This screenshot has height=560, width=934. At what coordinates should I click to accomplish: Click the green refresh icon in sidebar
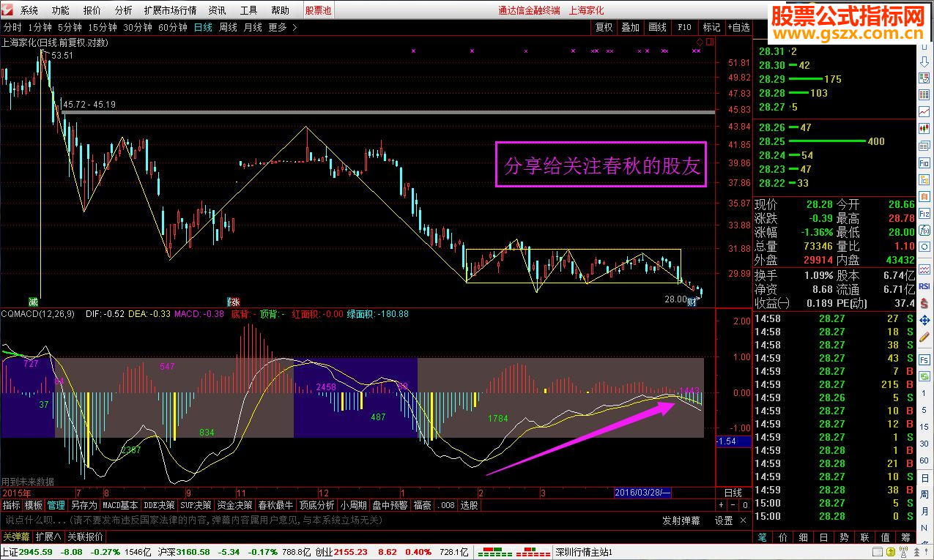click(924, 376)
